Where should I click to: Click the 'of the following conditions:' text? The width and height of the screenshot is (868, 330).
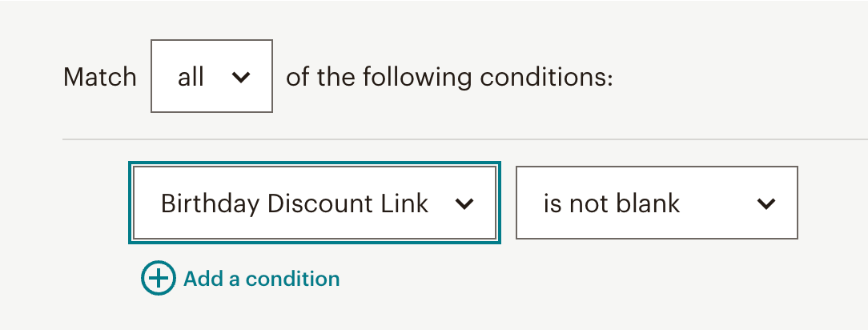(449, 77)
